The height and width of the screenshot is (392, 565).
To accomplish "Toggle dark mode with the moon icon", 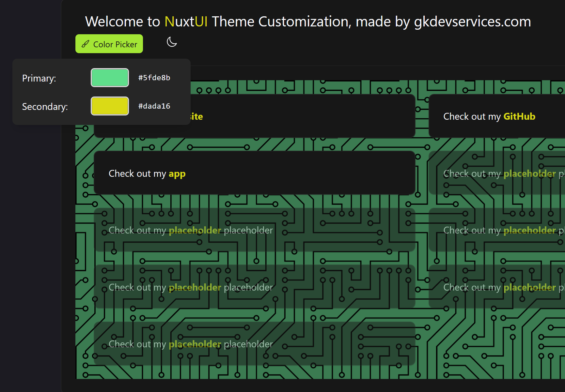I will coord(172,42).
